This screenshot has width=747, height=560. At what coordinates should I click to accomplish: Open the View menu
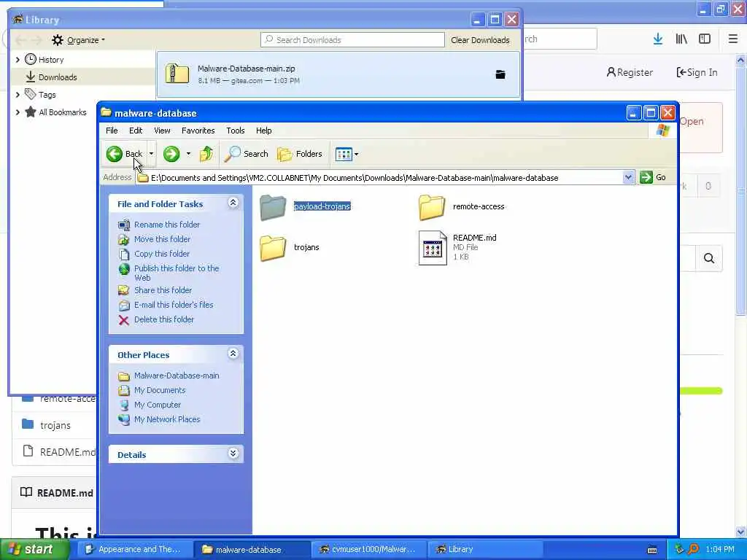(162, 131)
